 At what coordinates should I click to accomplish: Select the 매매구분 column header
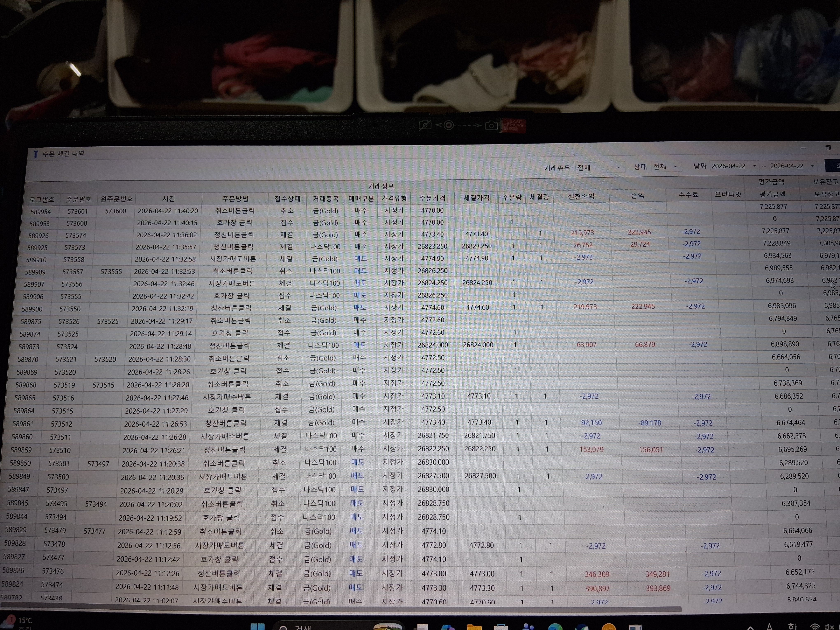361,198
